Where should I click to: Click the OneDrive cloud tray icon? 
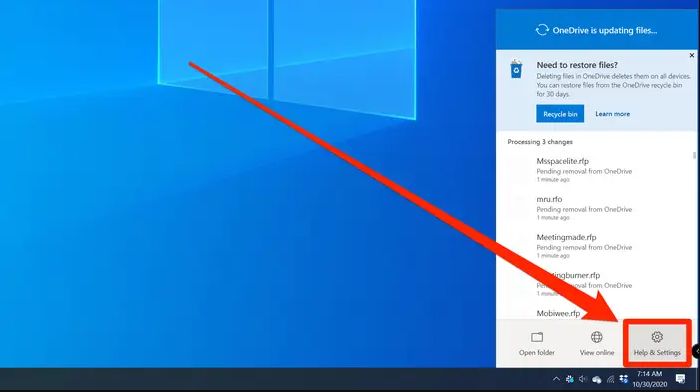click(596, 379)
